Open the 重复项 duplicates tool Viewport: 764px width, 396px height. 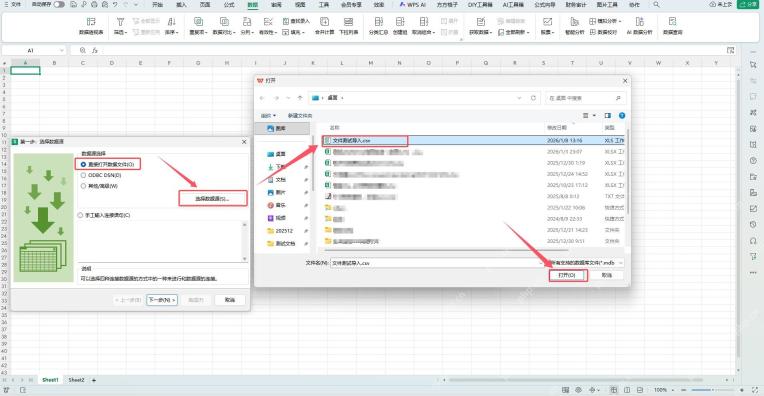click(x=198, y=26)
